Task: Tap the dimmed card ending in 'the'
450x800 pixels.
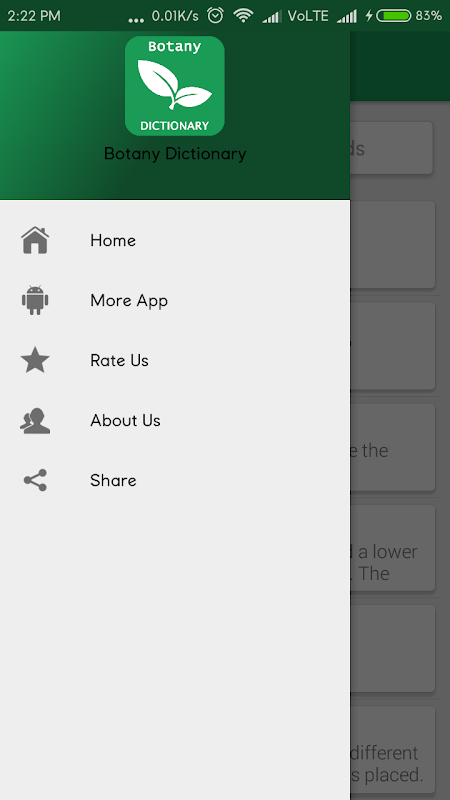Action: tap(392, 447)
